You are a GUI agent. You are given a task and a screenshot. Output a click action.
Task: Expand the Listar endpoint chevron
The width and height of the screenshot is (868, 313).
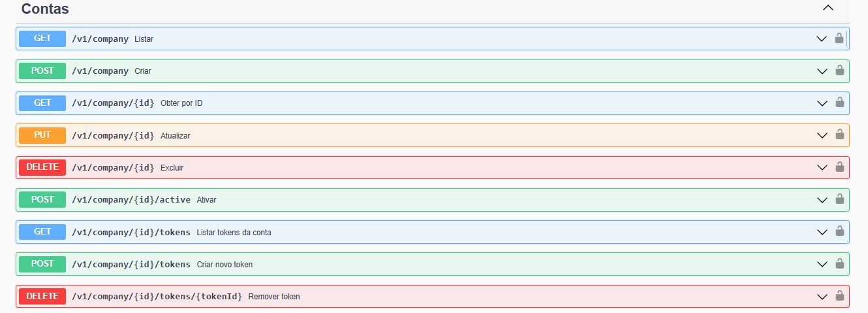coord(822,39)
